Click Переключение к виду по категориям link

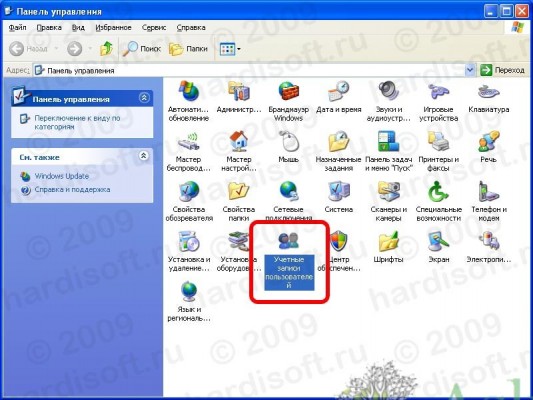point(77,122)
